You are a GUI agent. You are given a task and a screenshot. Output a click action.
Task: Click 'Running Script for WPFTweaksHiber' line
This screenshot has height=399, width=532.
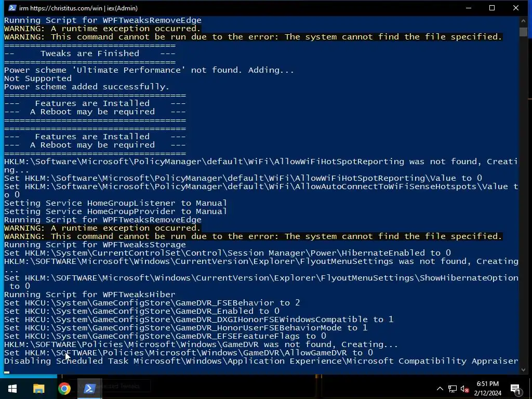click(x=89, y=295)
